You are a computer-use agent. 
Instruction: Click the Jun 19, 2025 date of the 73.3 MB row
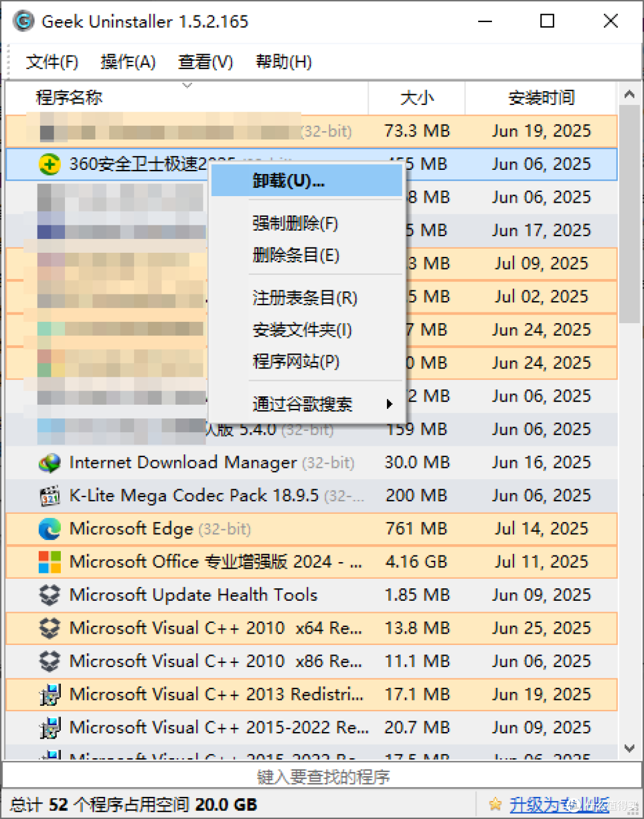coord(541,131)
